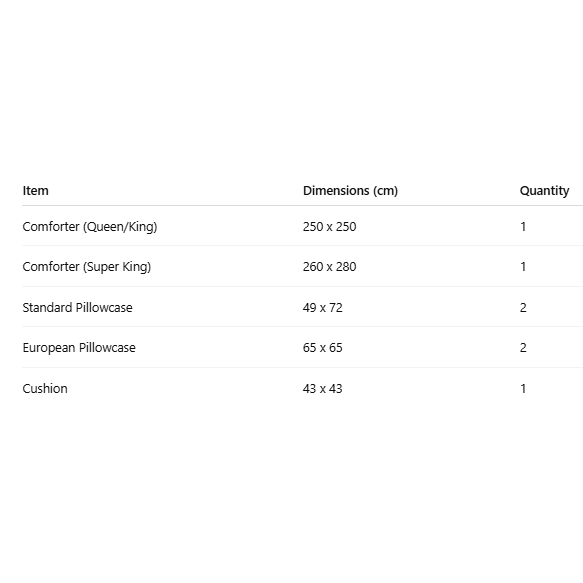The image size is (583, 583).
Task: Select the Comforter (Queen/King) row label
Action: point(90,226)
